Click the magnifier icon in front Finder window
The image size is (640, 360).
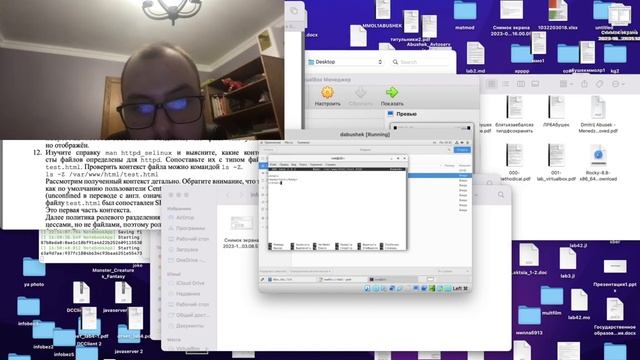[501, 195]
